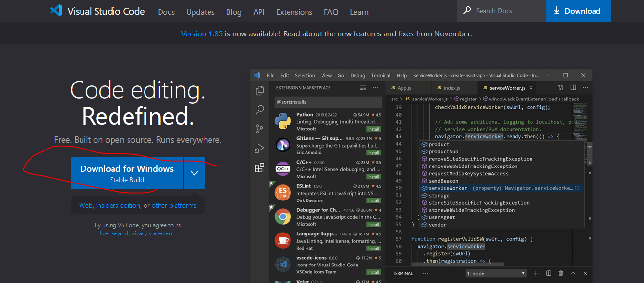Click the split terminal icon
Image resolution: width=644 pixels, height=283 pixels.
tap(548, 273)
